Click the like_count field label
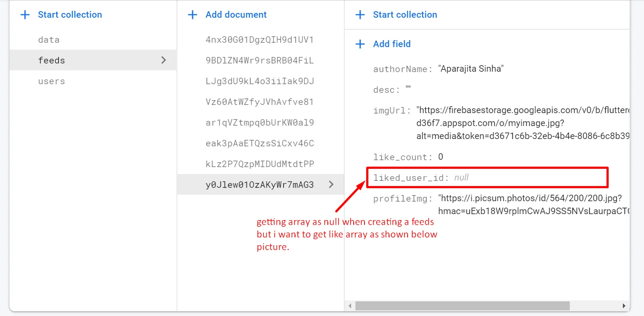 click(x=402, y=157)
